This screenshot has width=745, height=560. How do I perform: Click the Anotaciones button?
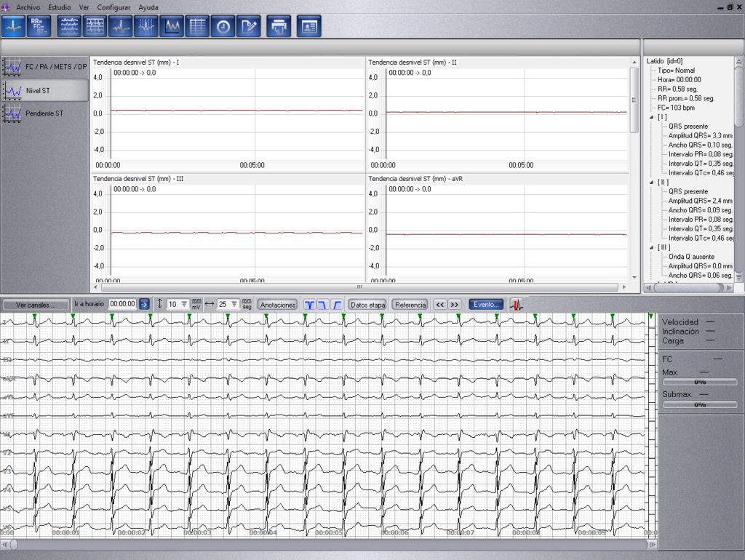click(278, 305)
